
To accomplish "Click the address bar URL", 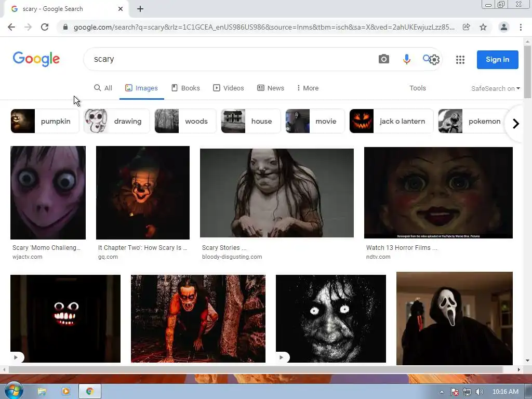I will coord(264,27).
